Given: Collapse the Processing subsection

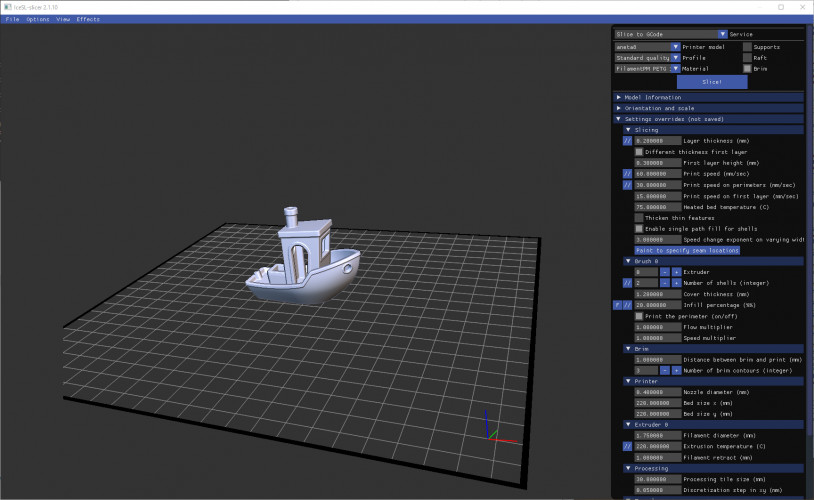Looking at the screenshot, I should (x=714, y=468).
